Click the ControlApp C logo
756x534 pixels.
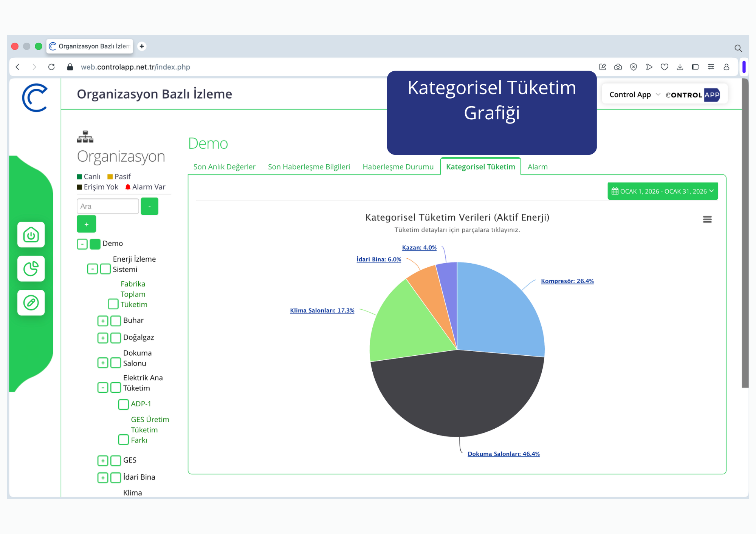click(35, 97)
